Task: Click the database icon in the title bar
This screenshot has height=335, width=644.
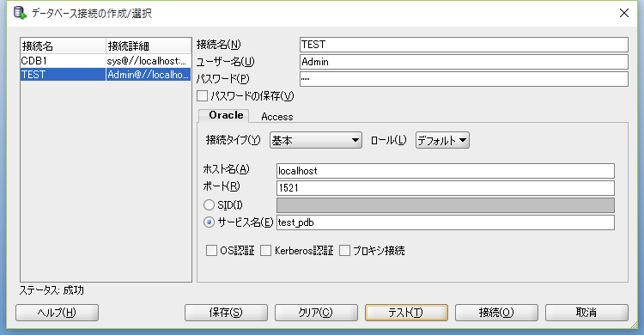Action: (x=20, y=13)
